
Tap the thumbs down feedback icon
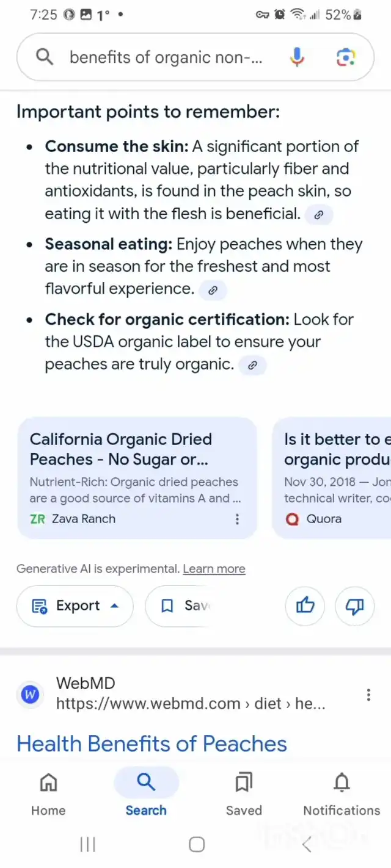click(x=355, y=606)
